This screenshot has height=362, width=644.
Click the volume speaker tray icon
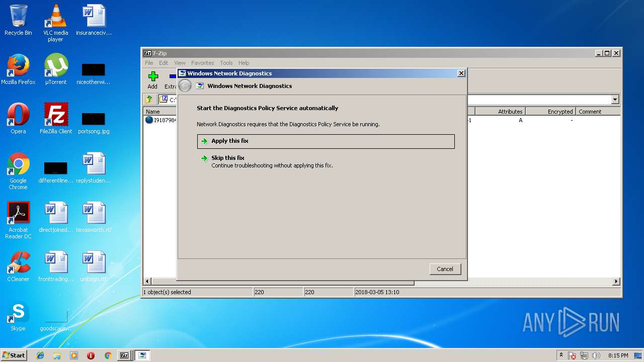(x=596, y=355)
